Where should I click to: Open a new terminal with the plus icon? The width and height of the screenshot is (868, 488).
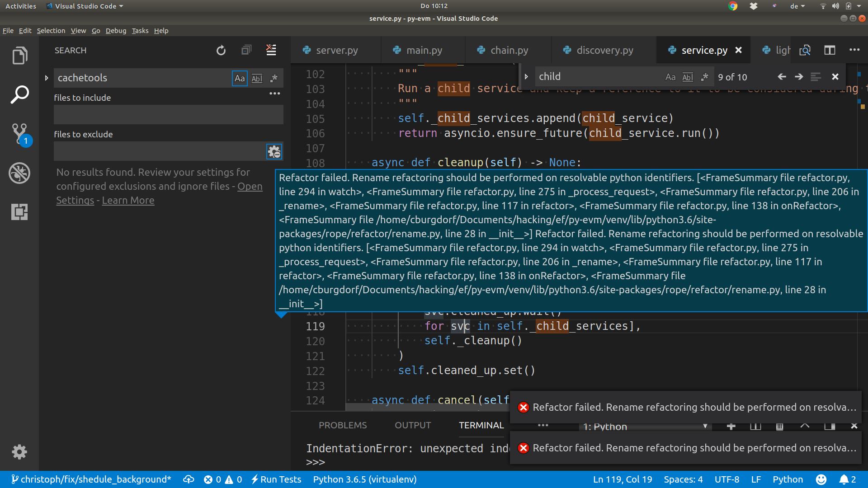pyautogui.click(x=731, y=426)
